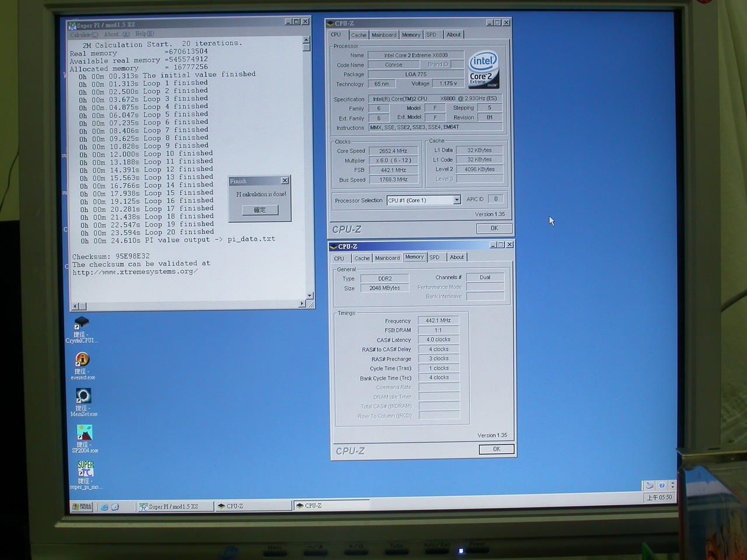Open the language bar options arrow
The width and height of the screenshot is (747, 560).
(672, 485)
